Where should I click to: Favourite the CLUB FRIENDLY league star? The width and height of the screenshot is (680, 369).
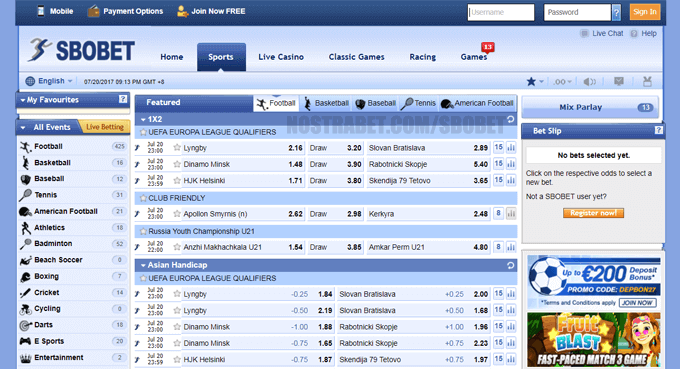pyautogui.click(x=143, y=198)
